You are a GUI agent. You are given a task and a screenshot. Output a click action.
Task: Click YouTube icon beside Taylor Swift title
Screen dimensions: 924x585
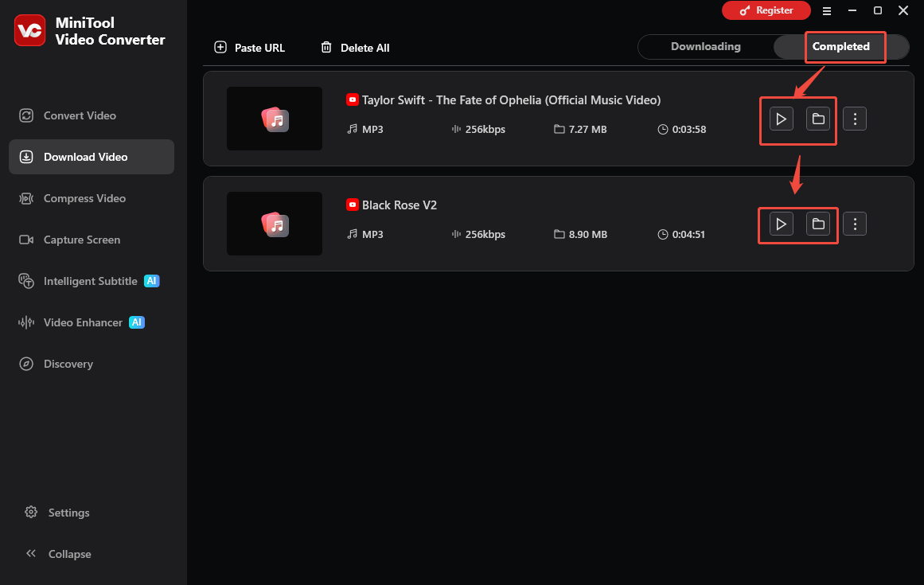[x=353, y=99]
